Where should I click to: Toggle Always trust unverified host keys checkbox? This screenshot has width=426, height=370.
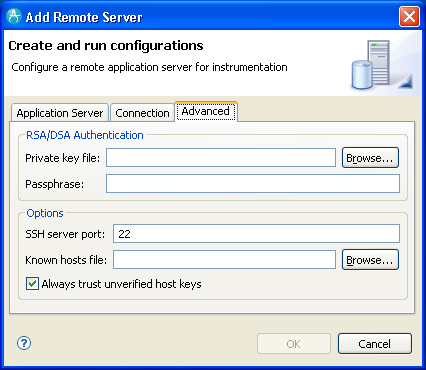point(32,284)
